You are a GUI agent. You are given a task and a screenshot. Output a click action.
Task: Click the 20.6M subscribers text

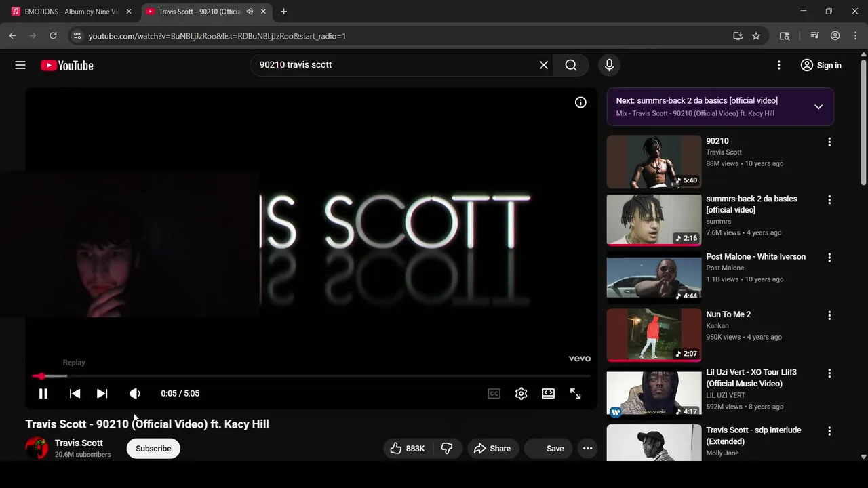coord(83,455)
